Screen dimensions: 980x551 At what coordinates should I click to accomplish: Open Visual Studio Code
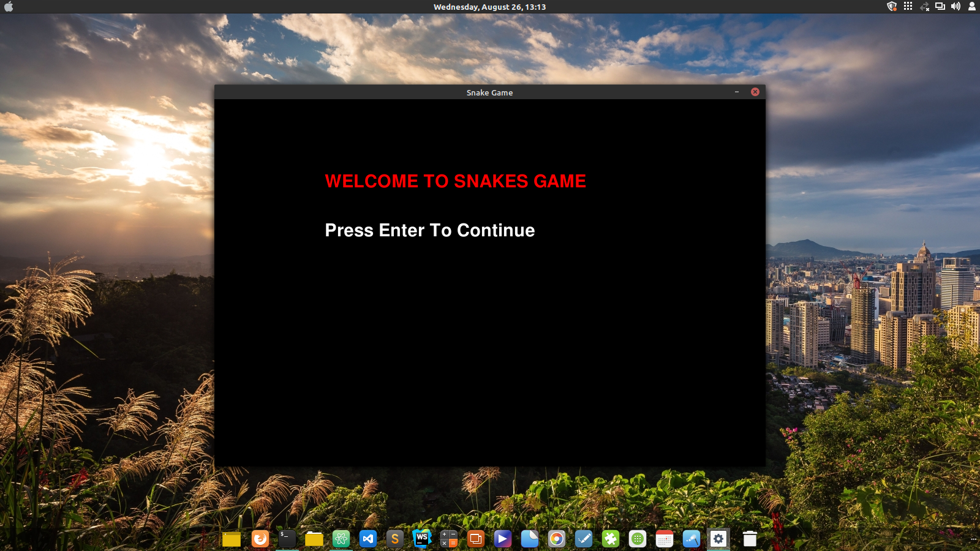click(367, 539)
